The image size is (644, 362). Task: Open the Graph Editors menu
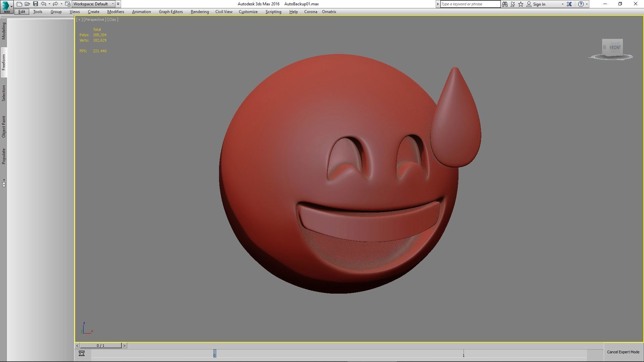tap(171, 12)
